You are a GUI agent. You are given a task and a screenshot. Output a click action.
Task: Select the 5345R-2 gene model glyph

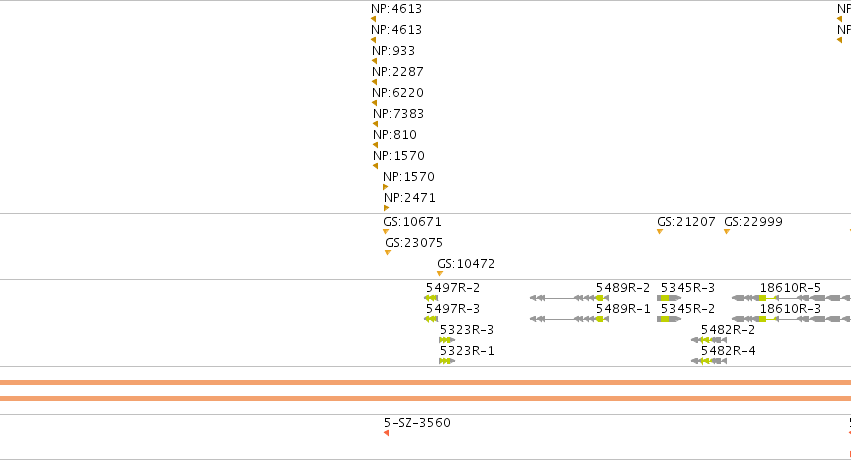pyautogui.click(x=669, y=319)
